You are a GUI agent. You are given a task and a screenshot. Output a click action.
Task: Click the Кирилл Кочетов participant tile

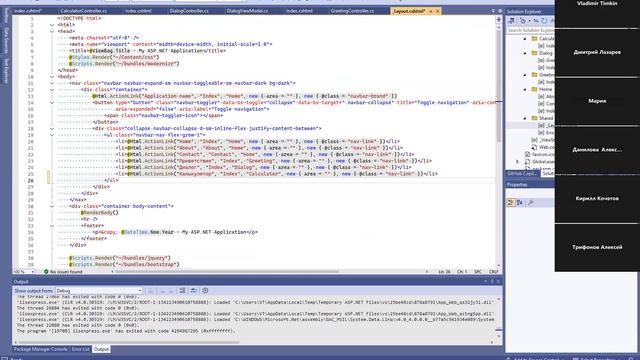pyautogui.click(x=597, y=199)
